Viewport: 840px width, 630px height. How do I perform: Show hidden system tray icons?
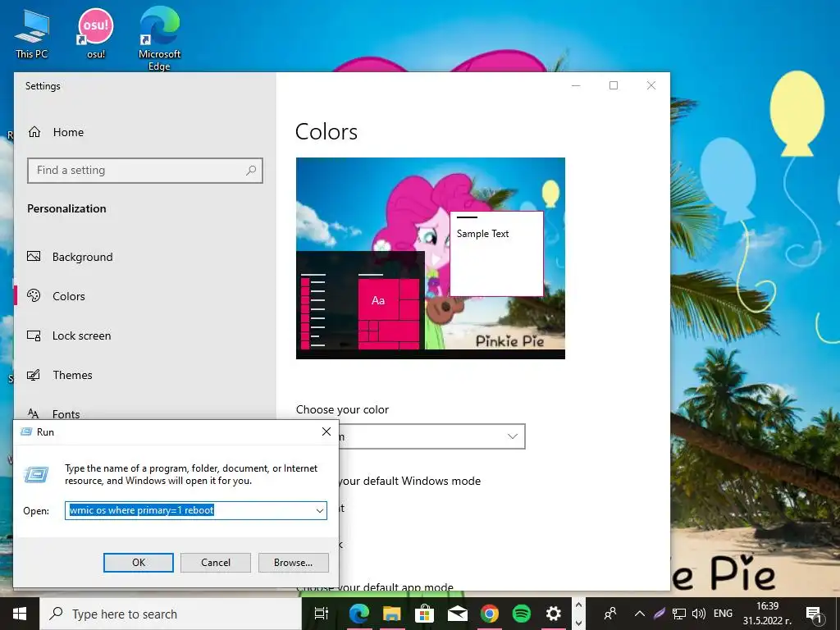639,614
